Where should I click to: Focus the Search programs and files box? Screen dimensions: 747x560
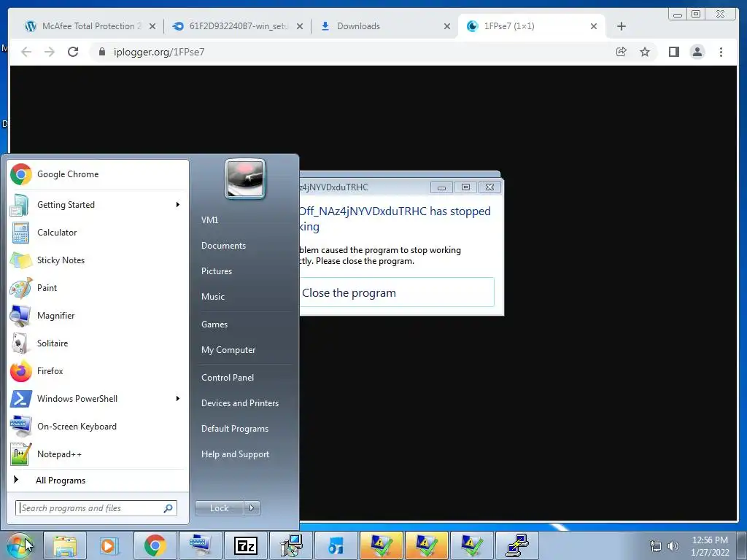pos(96,508)
